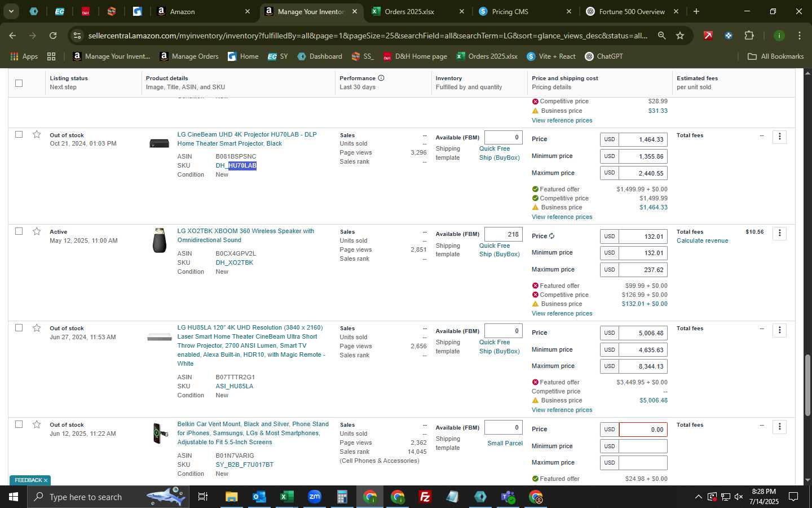Open the LG CineBeam UHD 4K Projector title link
The width and height of the screenshot is (812, 508).
pos(247,139)
